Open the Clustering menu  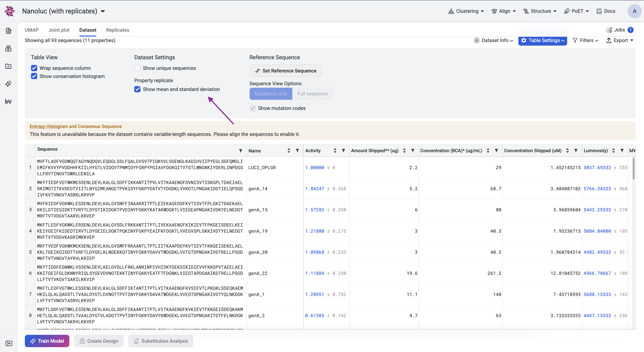tap(466, 11)
